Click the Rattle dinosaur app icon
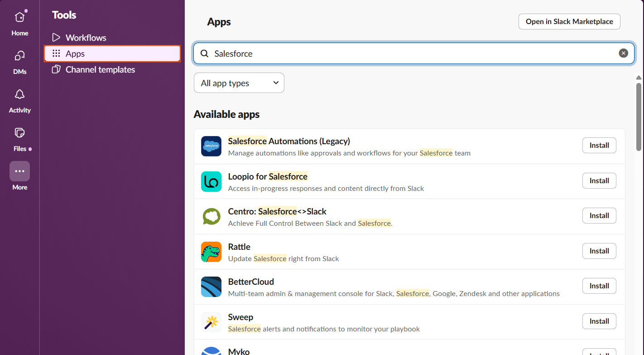The width and height of the screenshot is (644, 355). (x=211, y=252)
